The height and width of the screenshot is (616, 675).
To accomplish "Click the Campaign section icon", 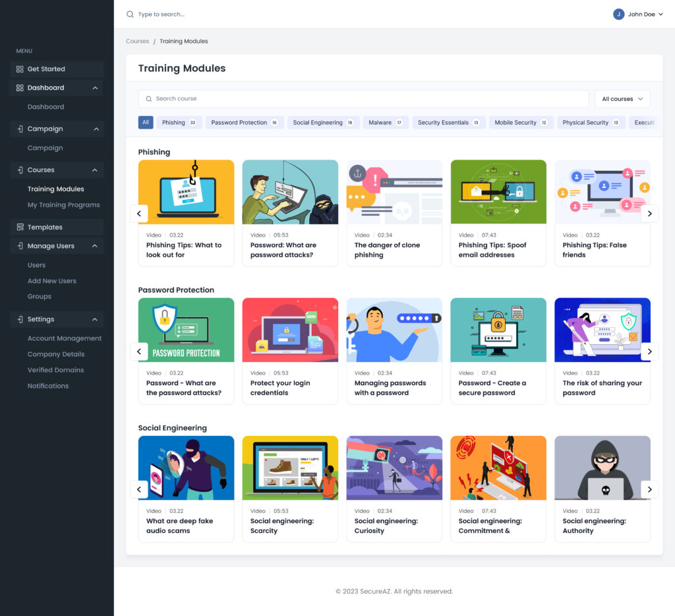I will (20, 129).
